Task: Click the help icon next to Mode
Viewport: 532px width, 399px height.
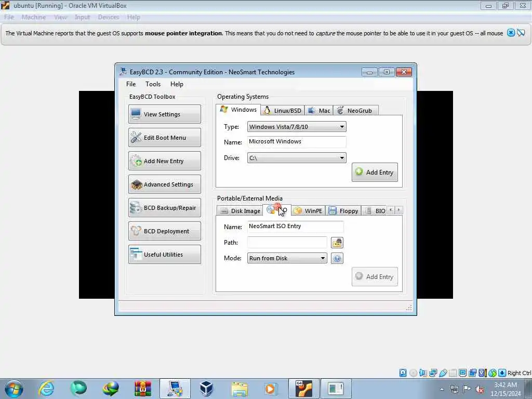Action: [337, 258]
